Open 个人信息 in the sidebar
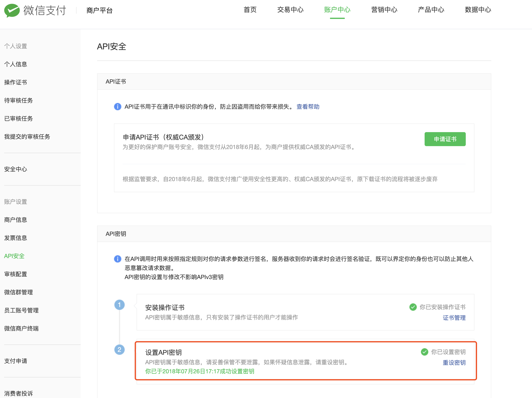Screen dimensions: 532x398 tap(16, 64)
